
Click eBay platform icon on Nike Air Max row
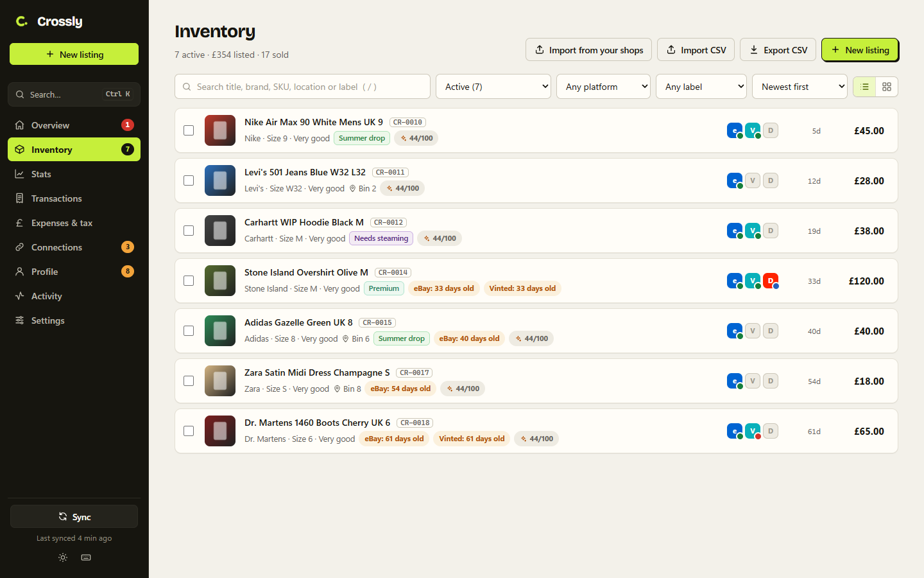click(735, 130)
